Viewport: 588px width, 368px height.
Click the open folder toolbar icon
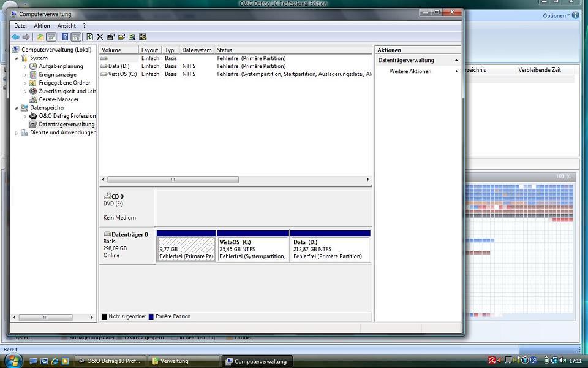tap(121, 37)
